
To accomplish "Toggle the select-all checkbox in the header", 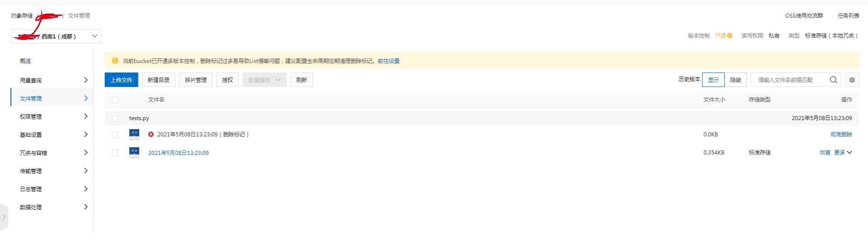I will (115, 100).
